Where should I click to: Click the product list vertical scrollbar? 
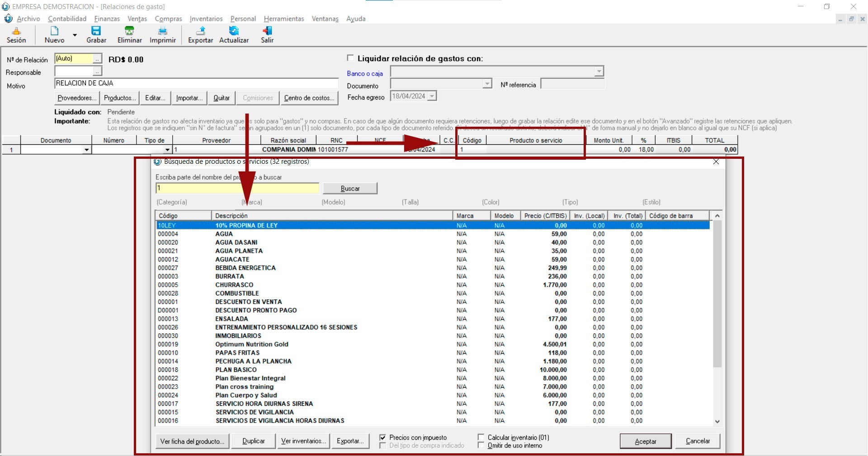717,294
